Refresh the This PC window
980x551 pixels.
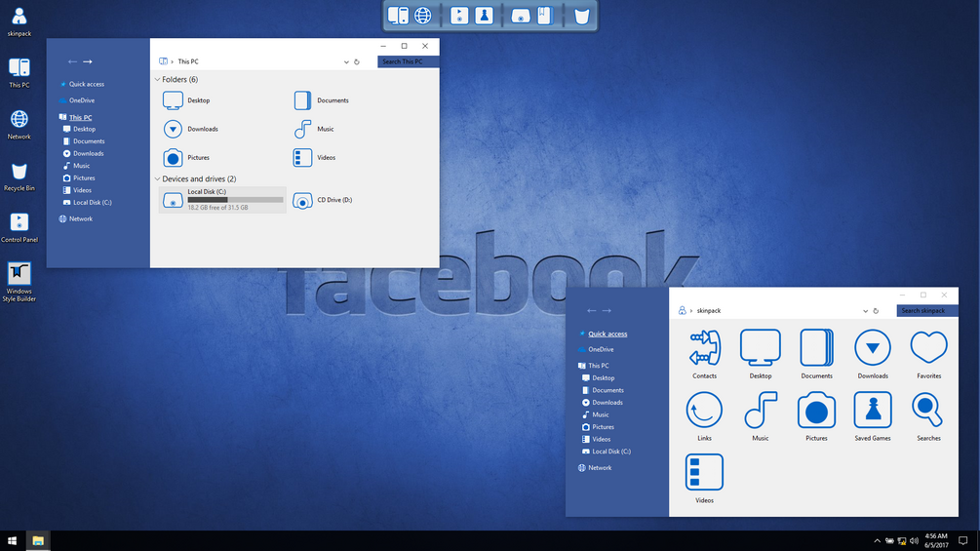tap(357, 61)
